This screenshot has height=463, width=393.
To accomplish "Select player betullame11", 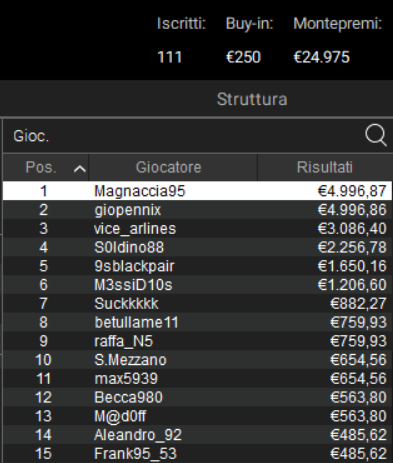I will pos(197,322).
